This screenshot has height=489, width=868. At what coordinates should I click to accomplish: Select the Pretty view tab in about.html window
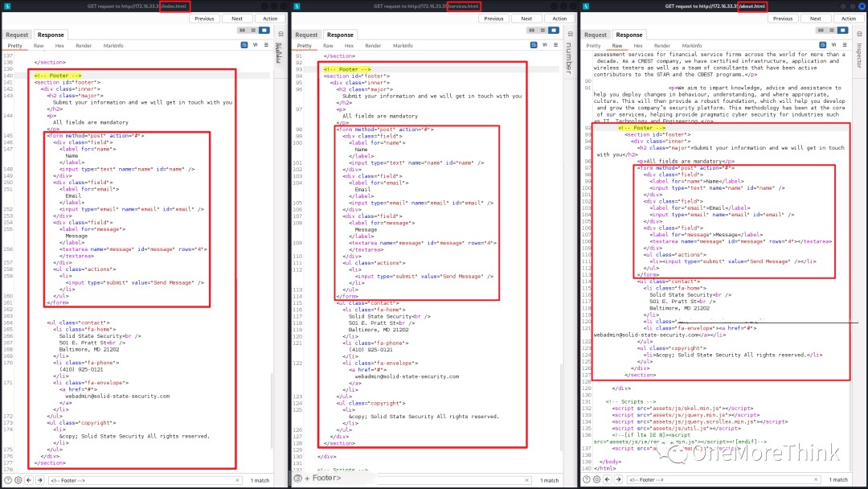click(x=593, y=45)
